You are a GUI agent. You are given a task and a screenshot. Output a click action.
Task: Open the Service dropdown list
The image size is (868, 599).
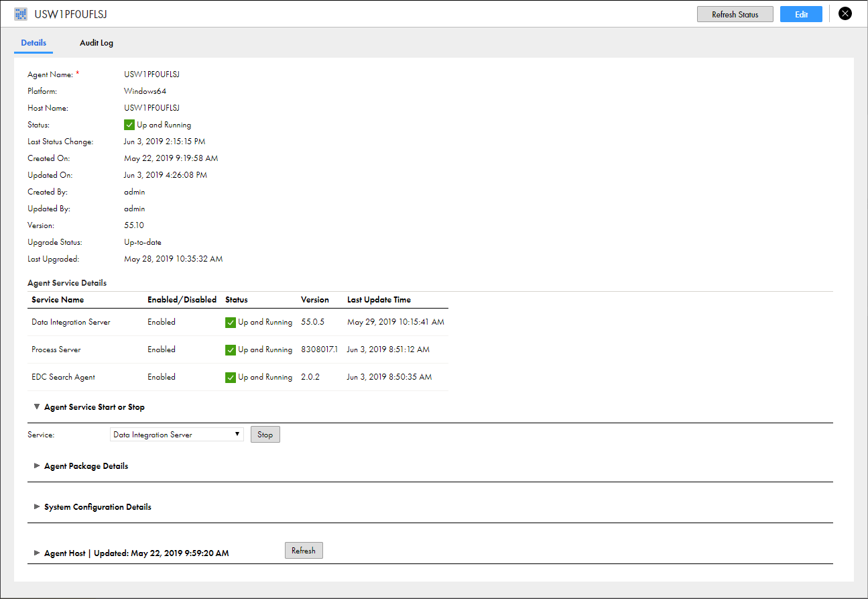(177, 435)
